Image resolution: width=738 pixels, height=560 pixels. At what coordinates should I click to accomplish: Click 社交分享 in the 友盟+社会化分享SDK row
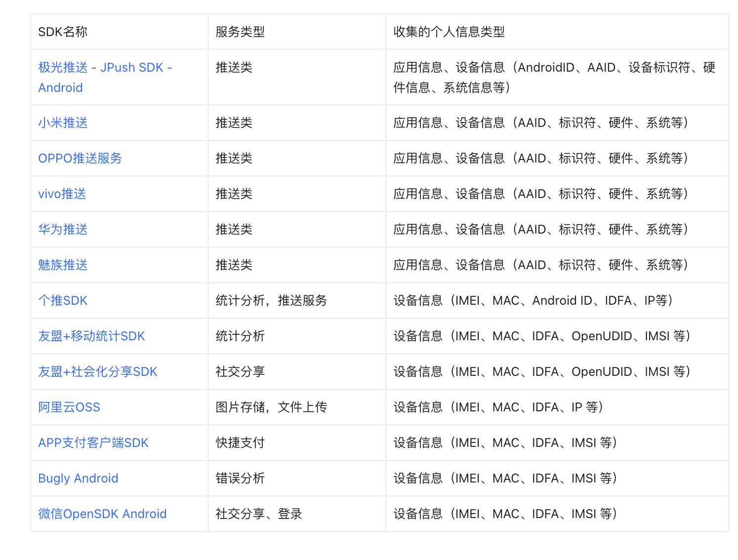(240, 371)
